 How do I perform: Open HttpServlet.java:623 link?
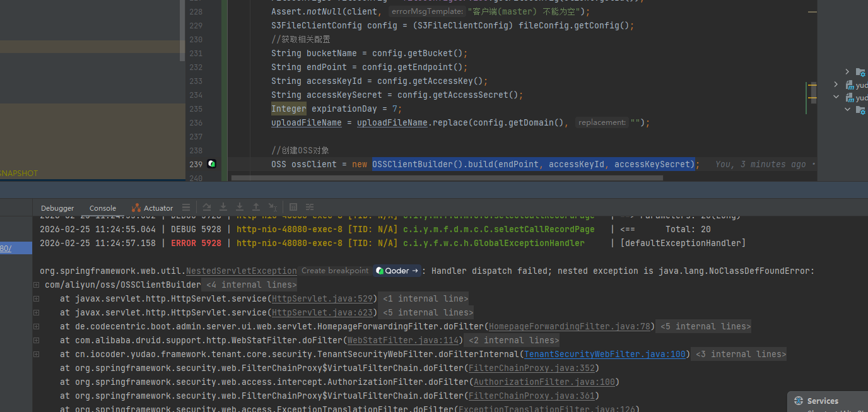point(324,312)
